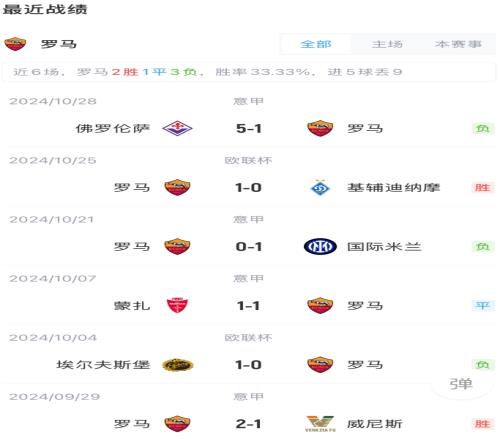Screen dimensions: 500x440
Task: Select the Inter Milan logo
Action: click(x=320, y=247)
